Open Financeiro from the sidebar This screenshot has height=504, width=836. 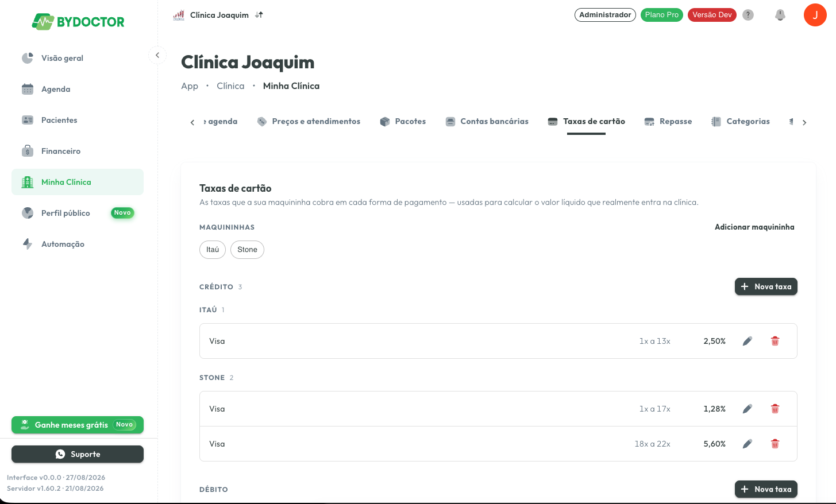pyautogui.click(x=78, y=151)
